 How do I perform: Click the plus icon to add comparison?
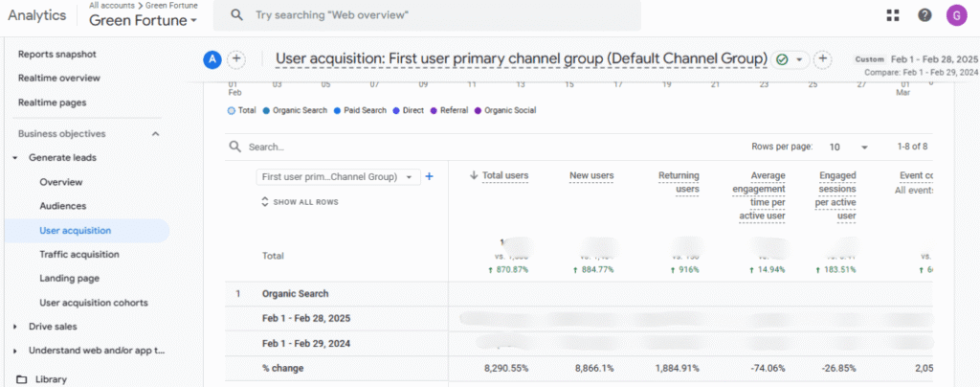236,59
